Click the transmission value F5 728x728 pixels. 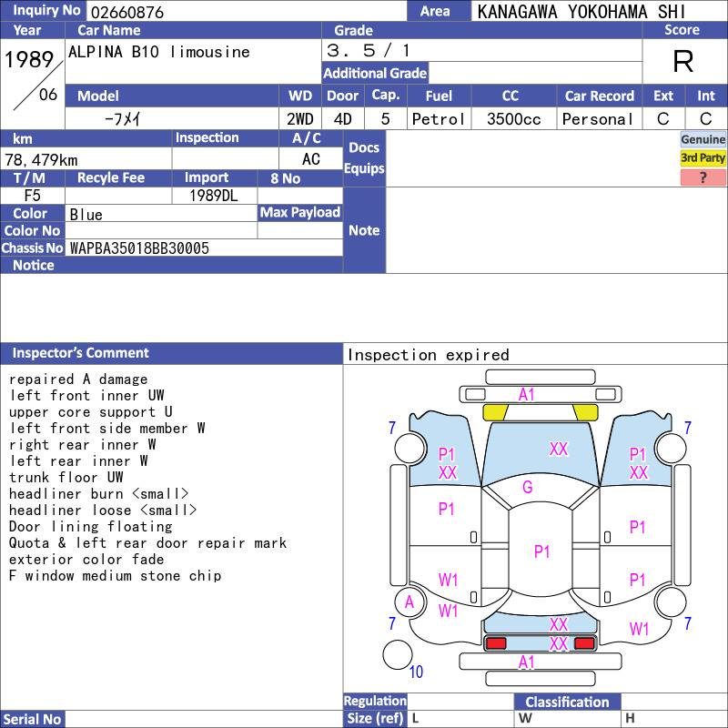click(33, 196)
